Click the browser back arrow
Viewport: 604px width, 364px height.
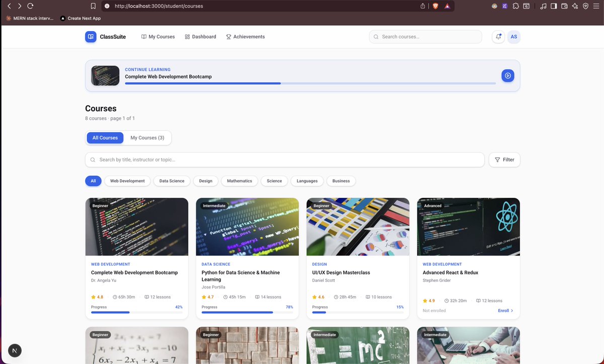tap(9, 6)
